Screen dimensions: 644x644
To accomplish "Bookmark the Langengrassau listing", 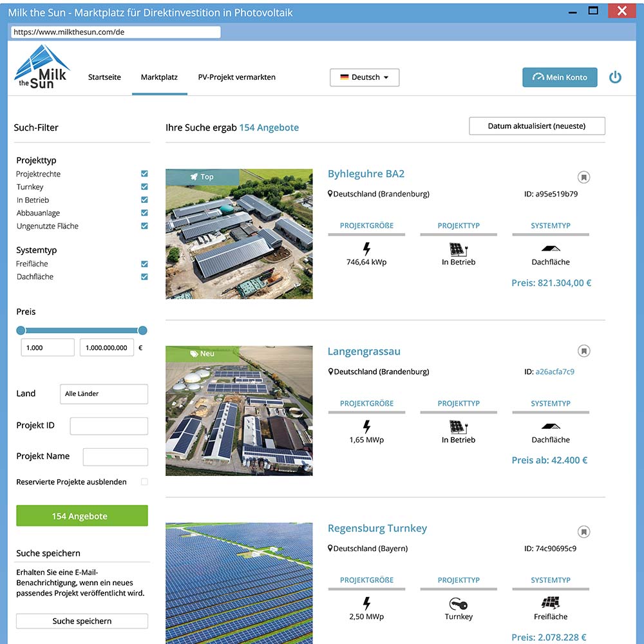I will [x=583, y=351].
